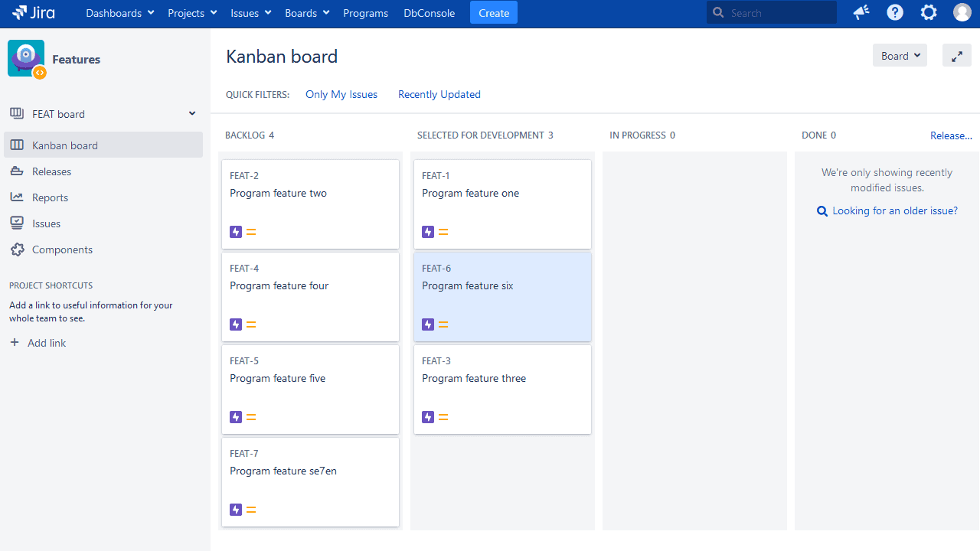Select the Kanban board icon

(16, 145)
